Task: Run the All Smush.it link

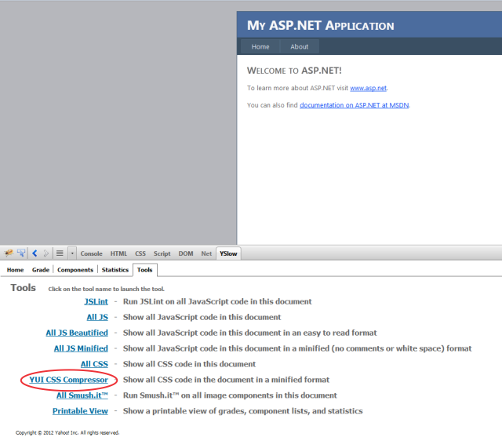Action: coord(82,395)
